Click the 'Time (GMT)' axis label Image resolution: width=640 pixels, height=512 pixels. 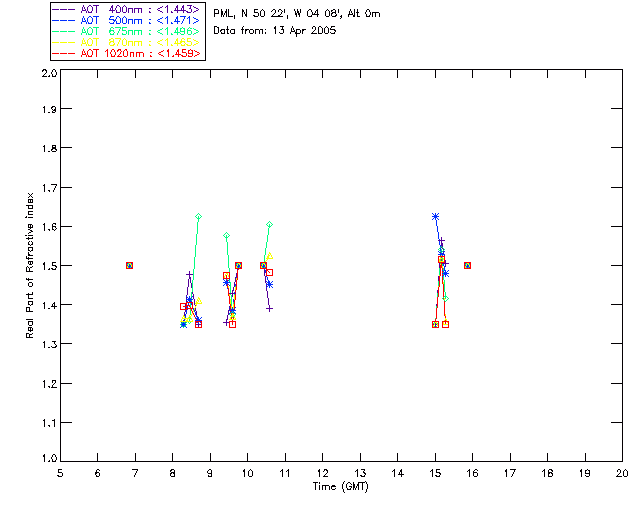point(340,486)
